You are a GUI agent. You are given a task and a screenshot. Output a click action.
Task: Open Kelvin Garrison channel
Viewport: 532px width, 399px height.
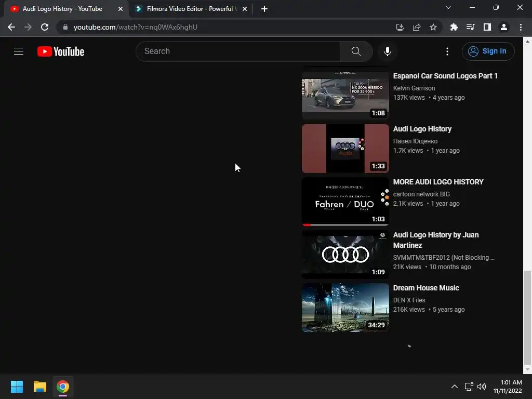pos(414,88)
